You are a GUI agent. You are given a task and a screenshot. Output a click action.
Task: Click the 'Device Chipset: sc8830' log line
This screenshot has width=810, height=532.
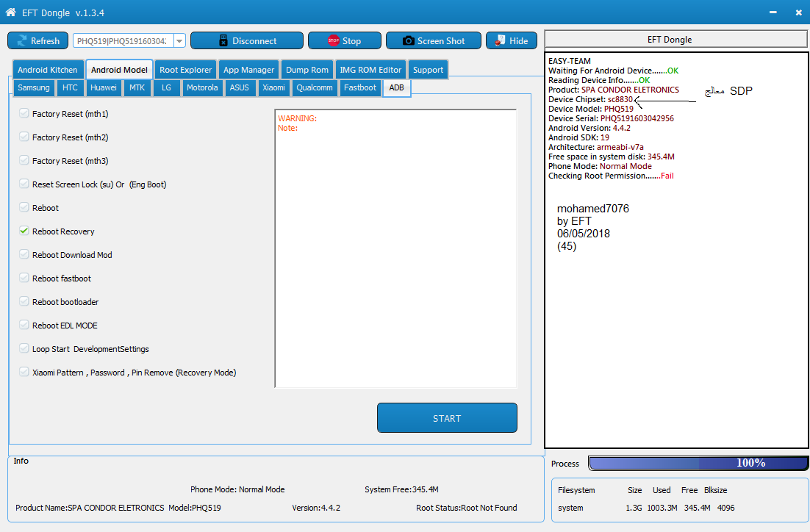pos(590,99)
